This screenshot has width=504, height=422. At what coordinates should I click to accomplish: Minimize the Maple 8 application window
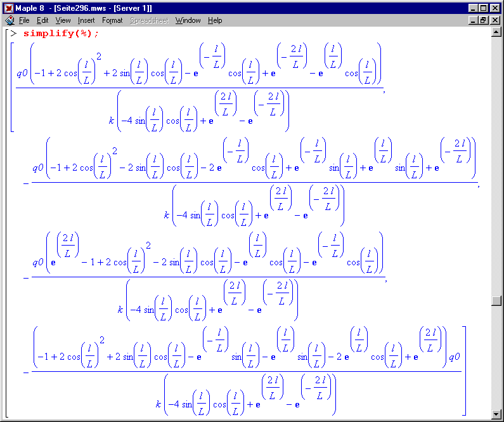(x=474, y=8)
